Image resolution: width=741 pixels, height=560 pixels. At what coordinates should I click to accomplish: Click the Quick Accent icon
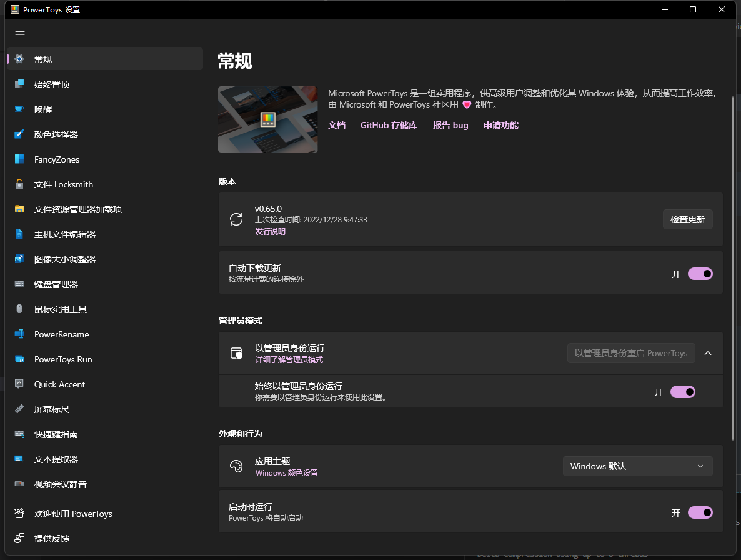19,384
